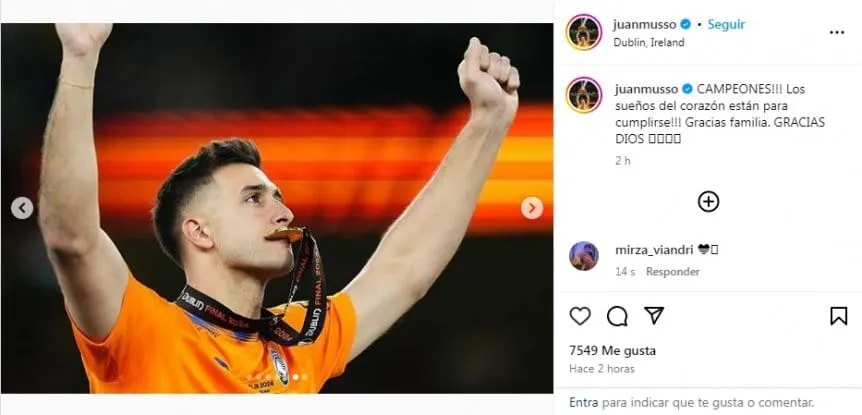Click the avatar beside the CAMPEONES caption
The height and width of the screenshot is (415, 862).
coord(584,95)
